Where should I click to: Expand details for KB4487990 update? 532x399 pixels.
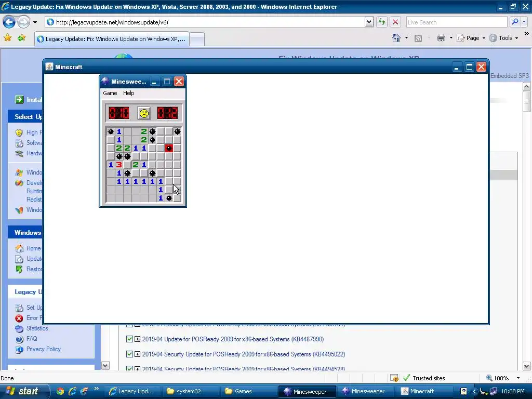point(137,339)
